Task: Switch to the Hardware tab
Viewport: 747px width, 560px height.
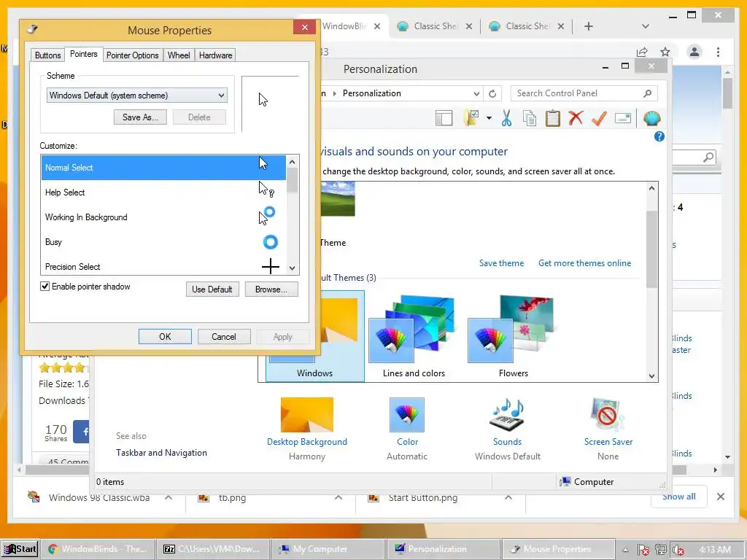Action: coord(215,55)
